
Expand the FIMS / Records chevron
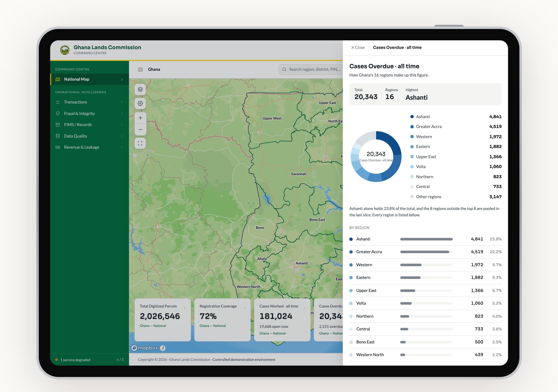pyautogui.click(x=122, y=125)
